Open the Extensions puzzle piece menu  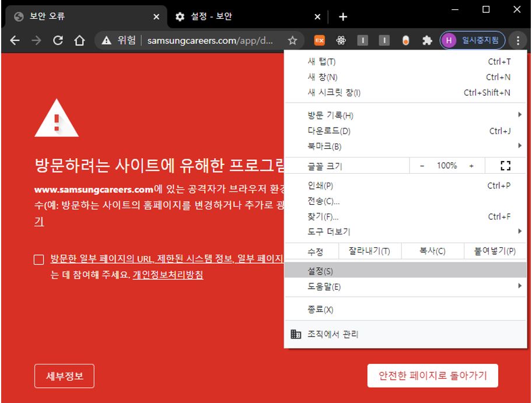tap(427, 41)
